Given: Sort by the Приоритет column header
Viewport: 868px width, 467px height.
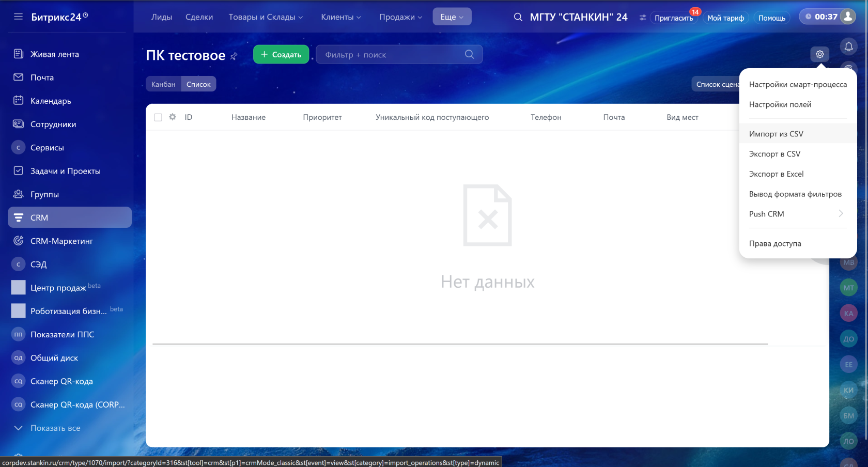Looking at the screenshot, I should (322, 117).
